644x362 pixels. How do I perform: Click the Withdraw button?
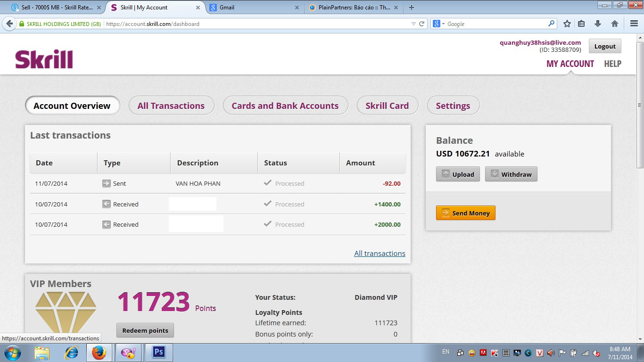coord(511,174)
